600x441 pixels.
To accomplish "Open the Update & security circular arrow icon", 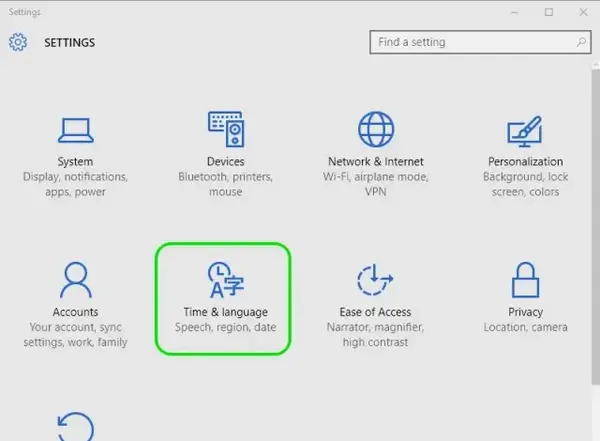I will 76,426.
